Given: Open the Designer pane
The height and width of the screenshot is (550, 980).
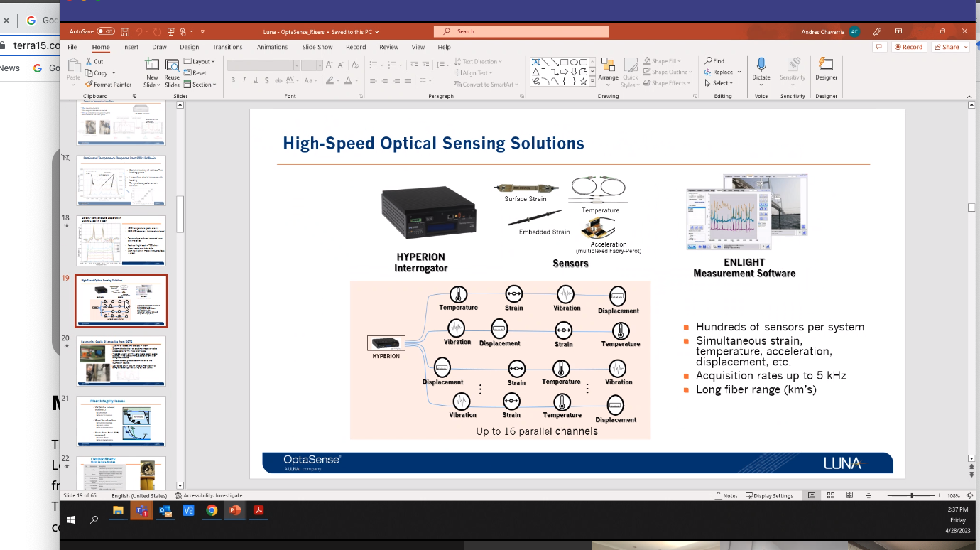Looking at the screenshot, I should tap(826, 70).
